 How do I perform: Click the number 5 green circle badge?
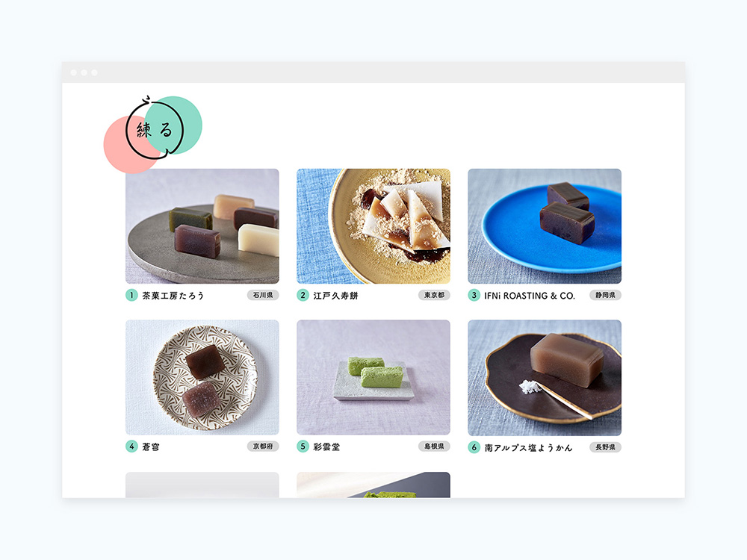click(x=303, y=447)
